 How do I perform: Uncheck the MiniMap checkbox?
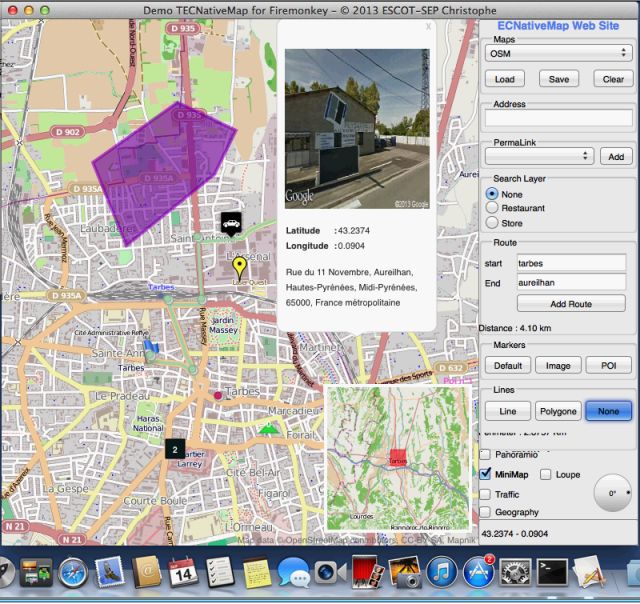pyautogui.click(x=485, y=474)
